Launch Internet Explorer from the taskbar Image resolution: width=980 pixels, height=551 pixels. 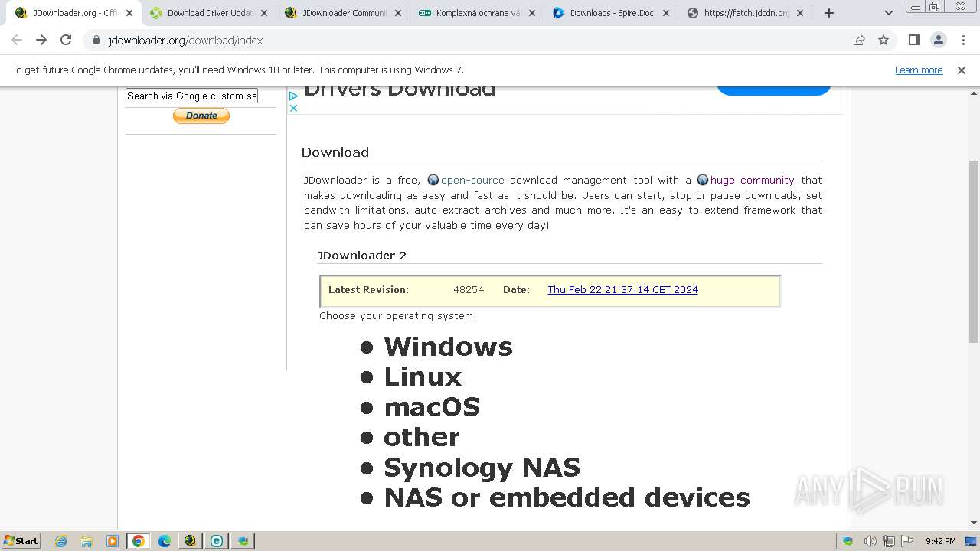(61, 541)
